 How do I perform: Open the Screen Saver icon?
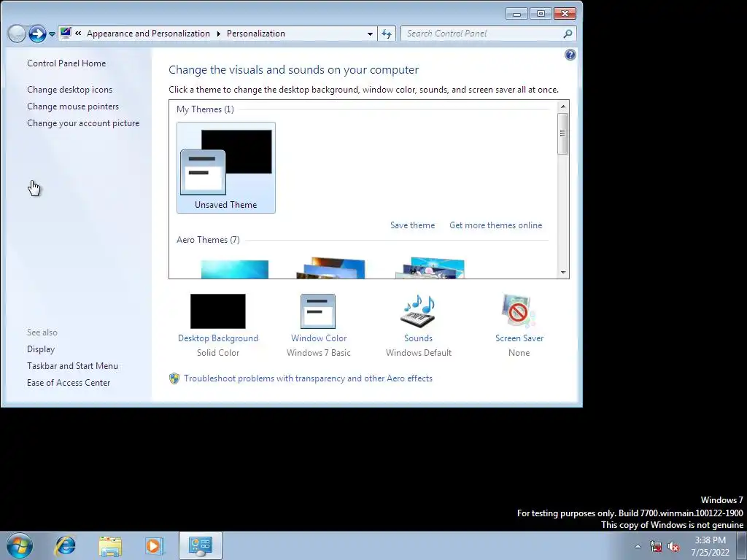click(x=519, y=311)
